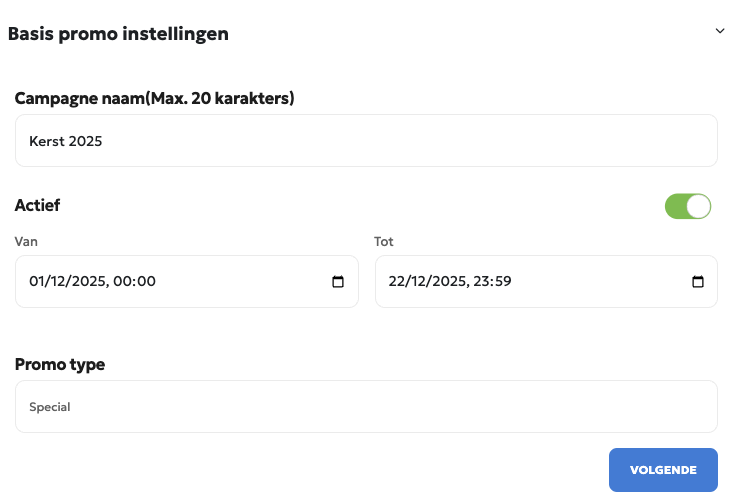Disable the Actief toggle switch
This screenshot has height=502, width=737.
pyautogui.click(x=687, y=206)
